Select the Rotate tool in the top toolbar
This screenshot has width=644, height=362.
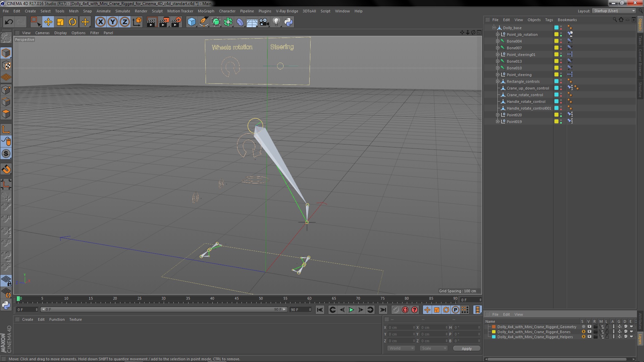pyautogui.click(x=72, y=22)
